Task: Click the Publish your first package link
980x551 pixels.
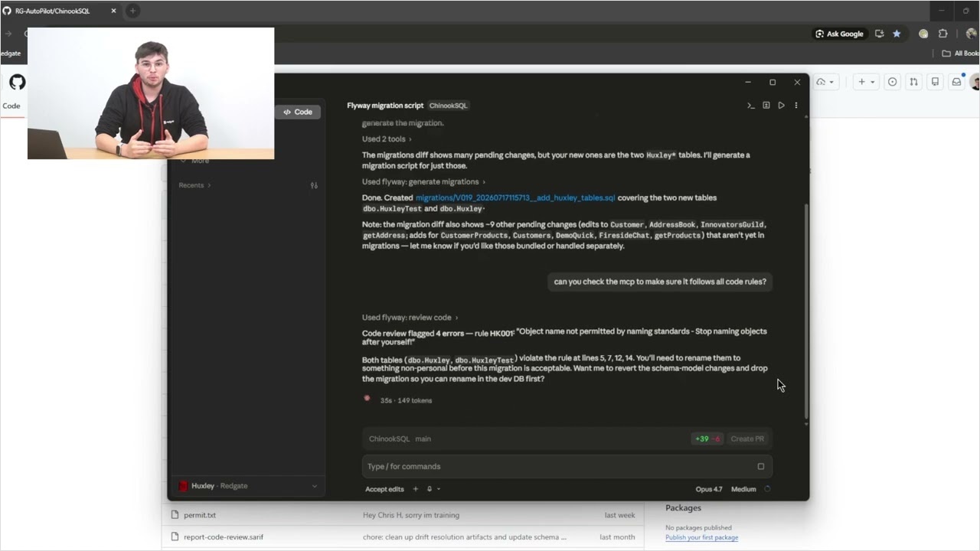Action: [701, 537]
